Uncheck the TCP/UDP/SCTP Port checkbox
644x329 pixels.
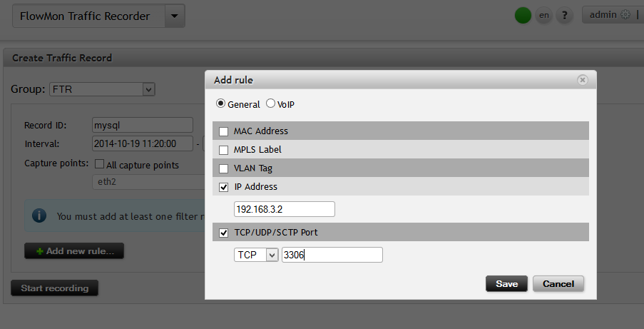tap(223, 233)
